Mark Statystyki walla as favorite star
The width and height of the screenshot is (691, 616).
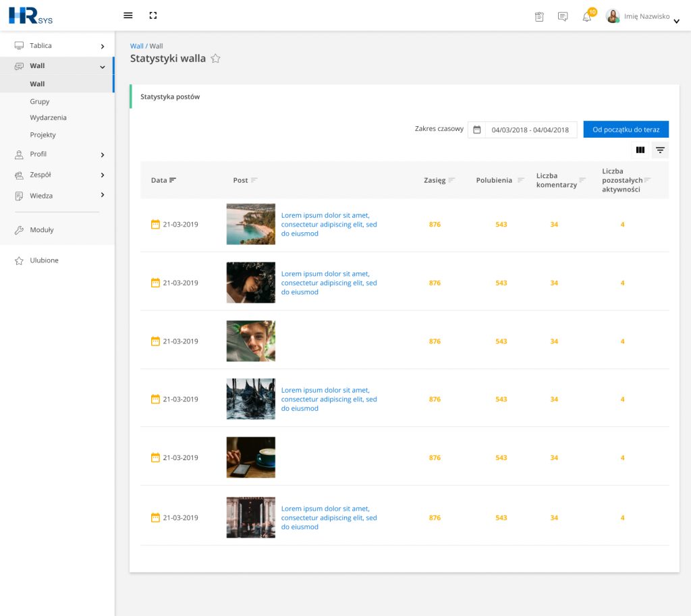tap(215, 58)
